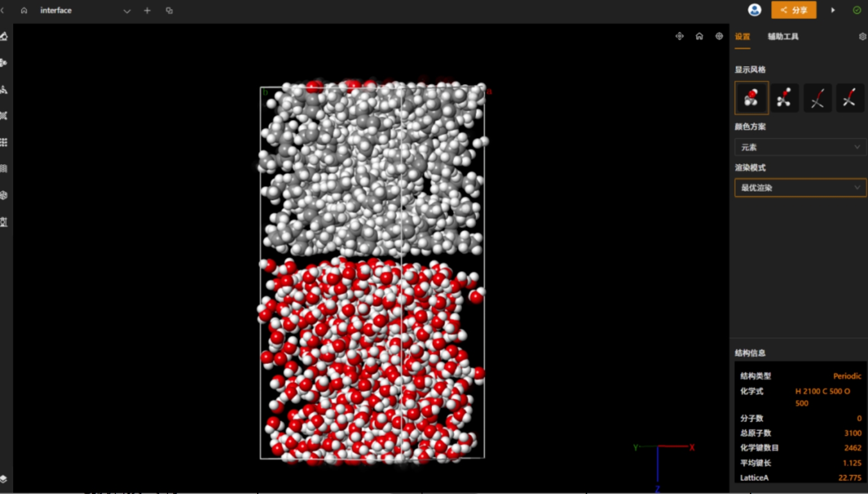Open the 颜色方案 color scheme dropdown

[x=800, y=147]
